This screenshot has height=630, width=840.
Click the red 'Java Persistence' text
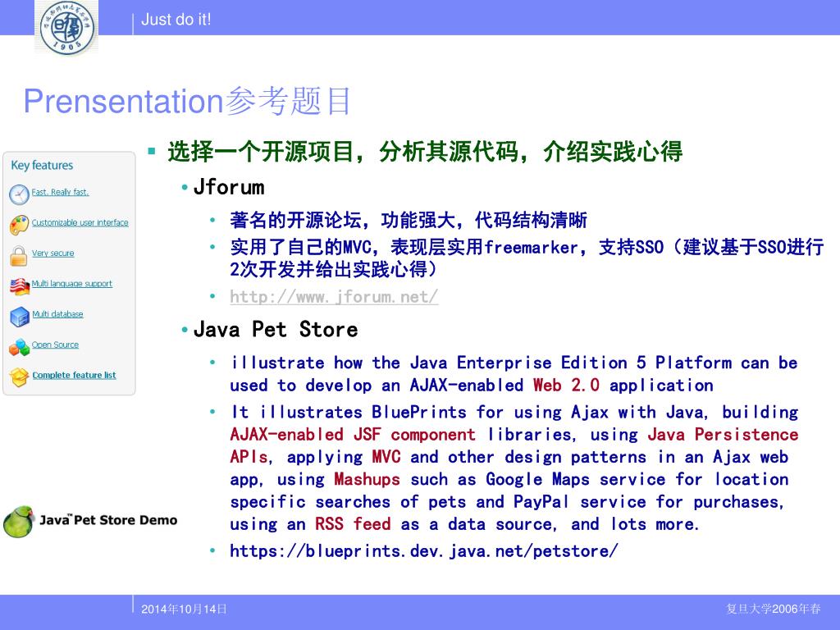pos(724,435)
